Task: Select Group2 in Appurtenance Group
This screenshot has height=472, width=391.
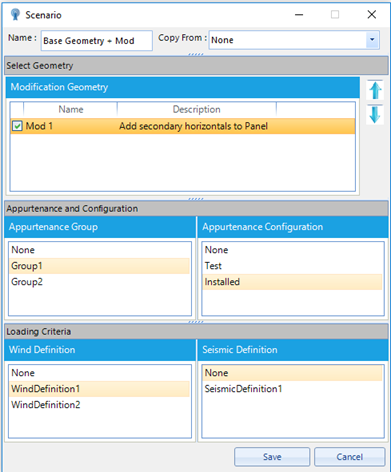Action: coord(99,282)
